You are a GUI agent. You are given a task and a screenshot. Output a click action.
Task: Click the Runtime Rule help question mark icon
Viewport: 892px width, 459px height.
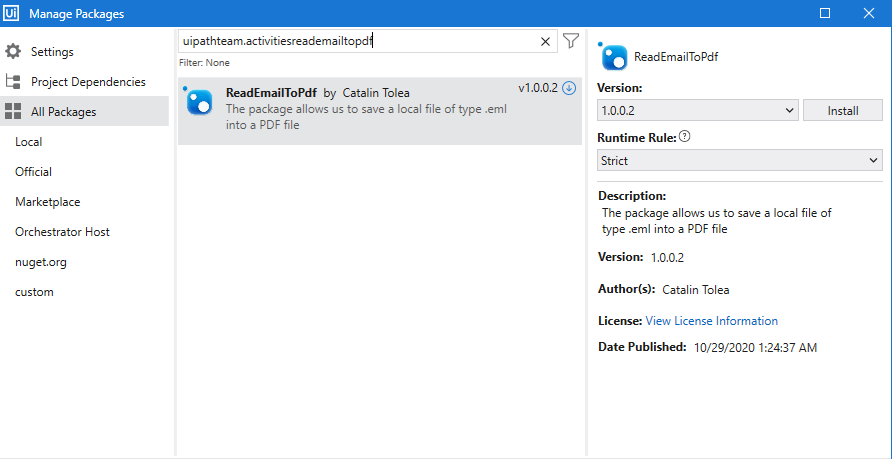click(x=684, y=137)
